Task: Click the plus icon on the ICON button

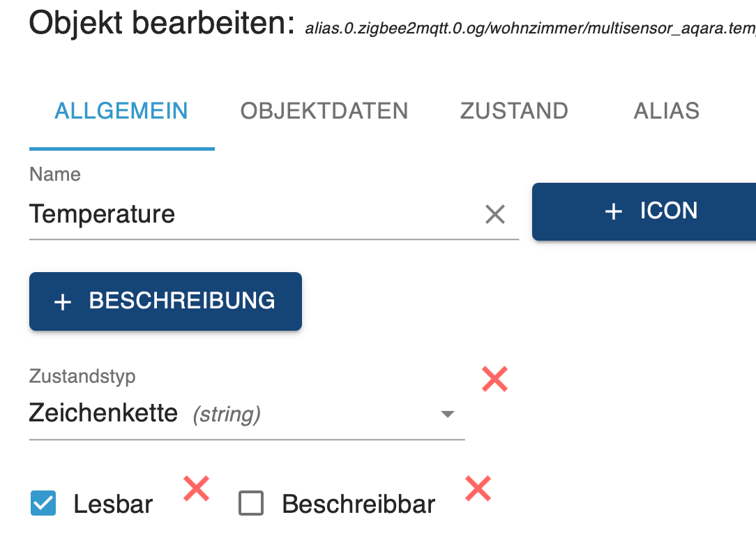Action: pos(613,211)
